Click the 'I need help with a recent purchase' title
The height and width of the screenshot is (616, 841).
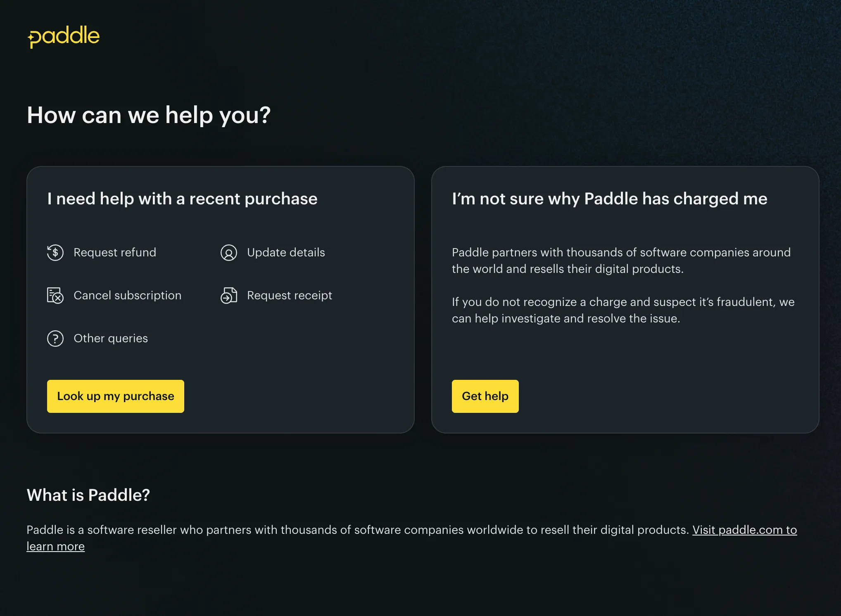click(182, 199)
